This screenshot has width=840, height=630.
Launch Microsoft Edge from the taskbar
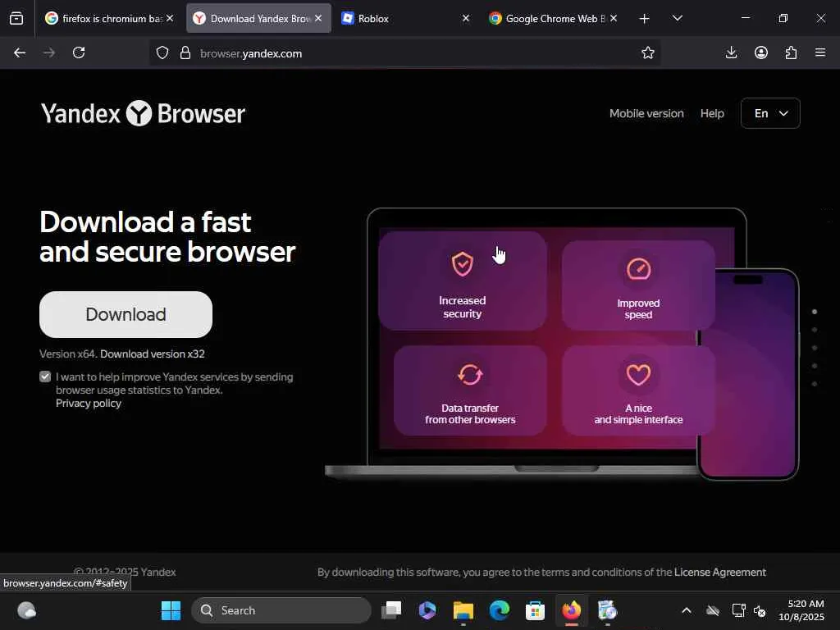click(x=500, y=610)
